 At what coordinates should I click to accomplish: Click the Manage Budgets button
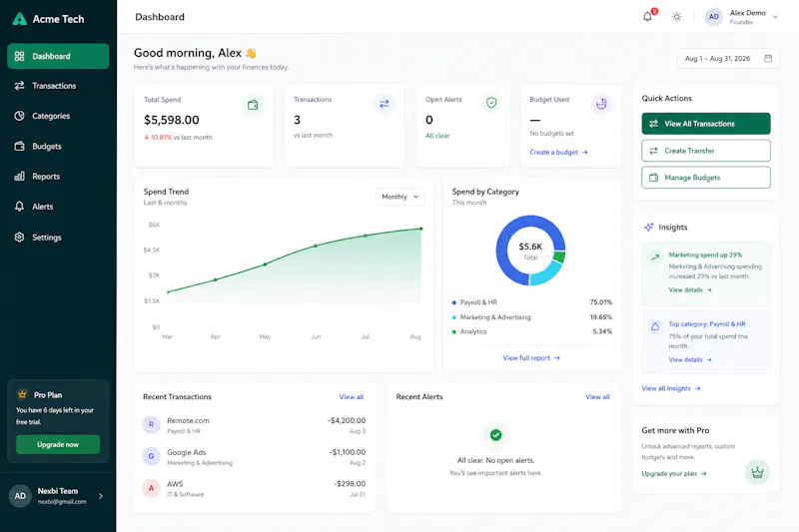point(706,178)
